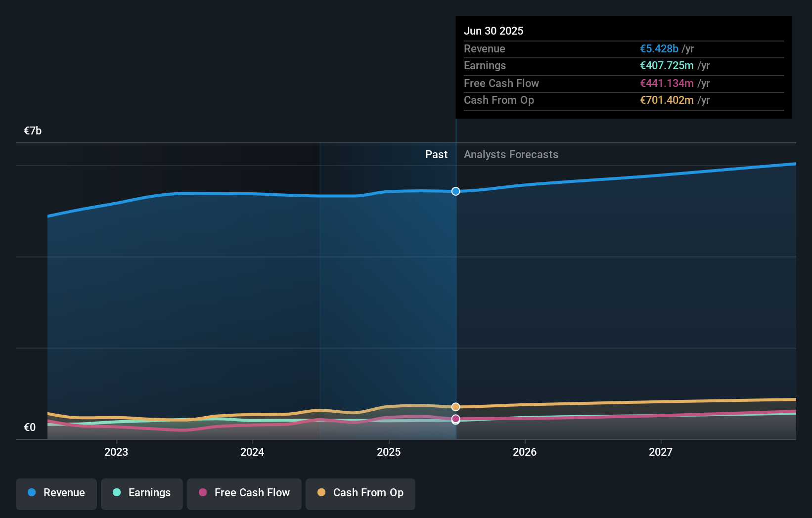Click the 2026 axis label
Image resolution: width=812 pixels, height=518 pixels.
click(x=525, y=452)
